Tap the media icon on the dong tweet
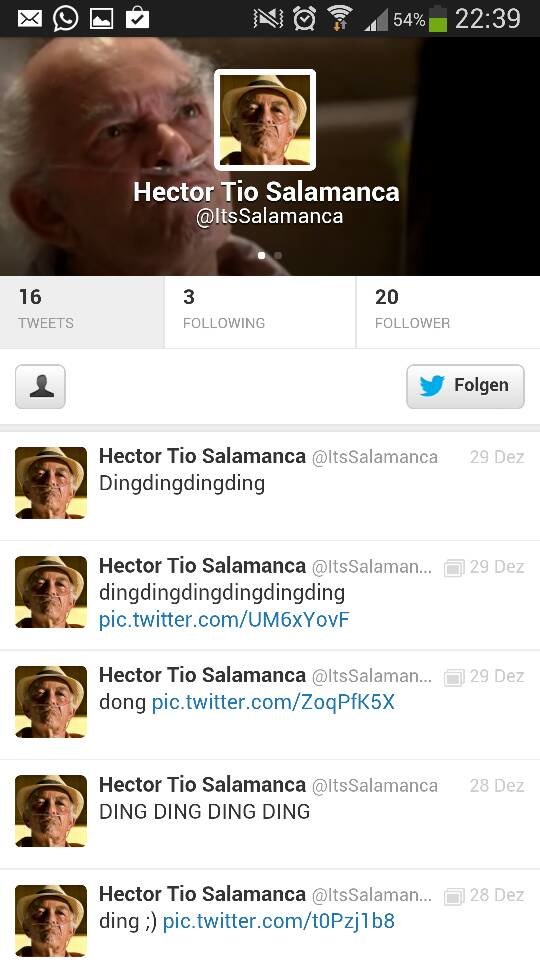This screenshot has height=960, width=540. coord(453,678)
